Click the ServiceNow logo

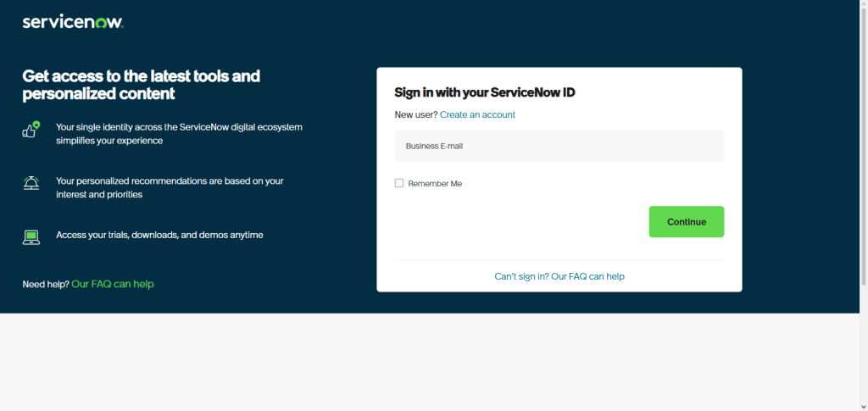coord(73,22)
